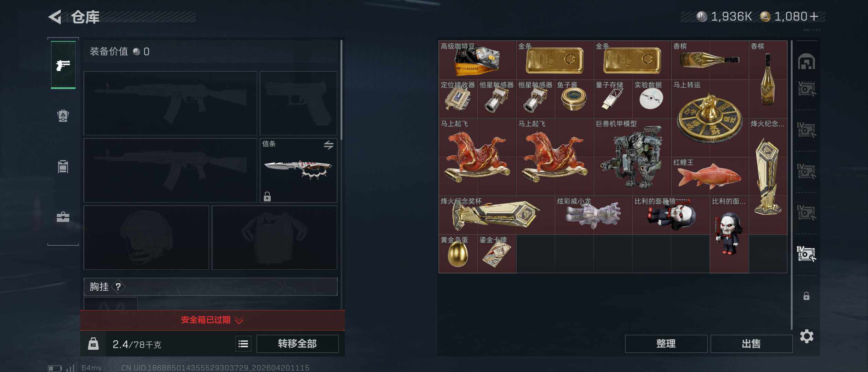868x372 pixels.
Task: Open the warehouse settings gear
Action: point(807,336)
